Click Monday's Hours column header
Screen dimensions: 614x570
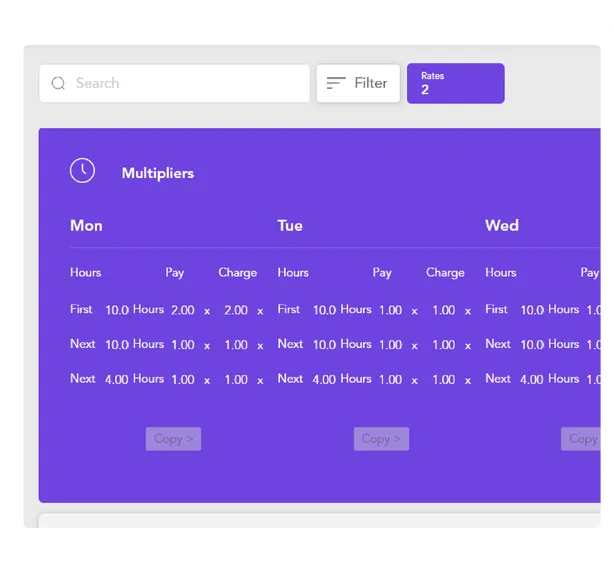[86, 272]
